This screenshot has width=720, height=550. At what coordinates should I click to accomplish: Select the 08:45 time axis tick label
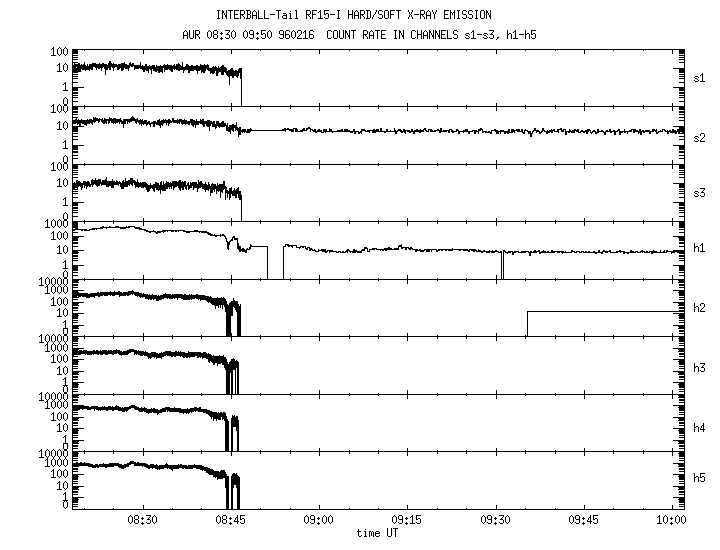[x=231, y=521]
